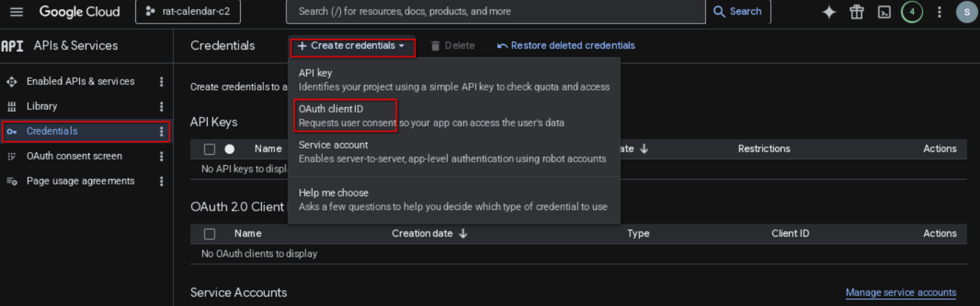Viewport: 980px width, 306px height.
Task: Click the Page usage agreements icon
Action: click(12, 181)
